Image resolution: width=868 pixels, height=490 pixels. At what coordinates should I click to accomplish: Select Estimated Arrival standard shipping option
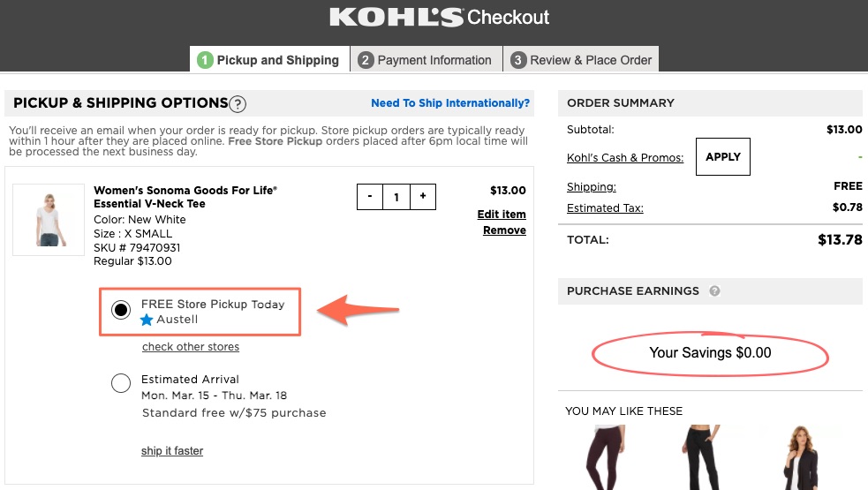121,383
